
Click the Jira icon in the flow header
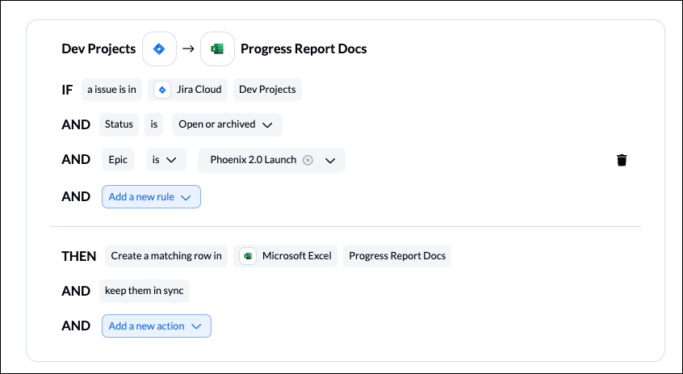pyautogui.click(x=159, y=49)
